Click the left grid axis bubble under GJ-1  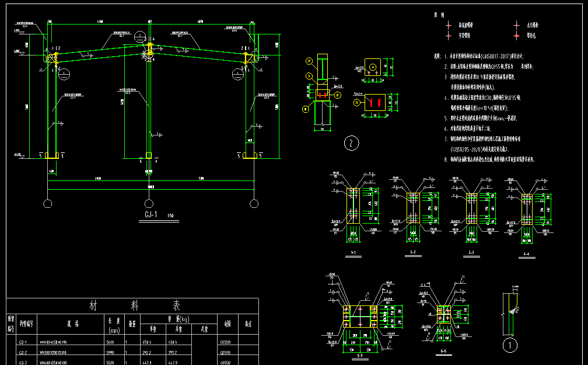[48, 203]
